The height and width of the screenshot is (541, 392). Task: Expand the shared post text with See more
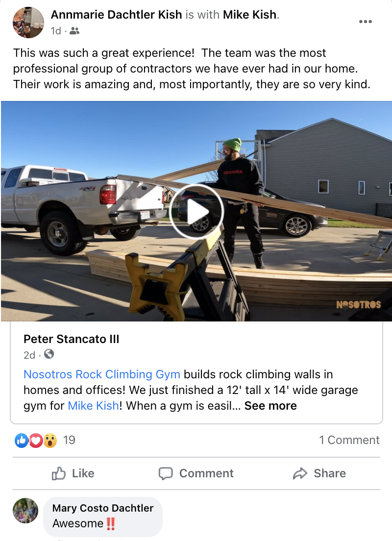point(270,406)
